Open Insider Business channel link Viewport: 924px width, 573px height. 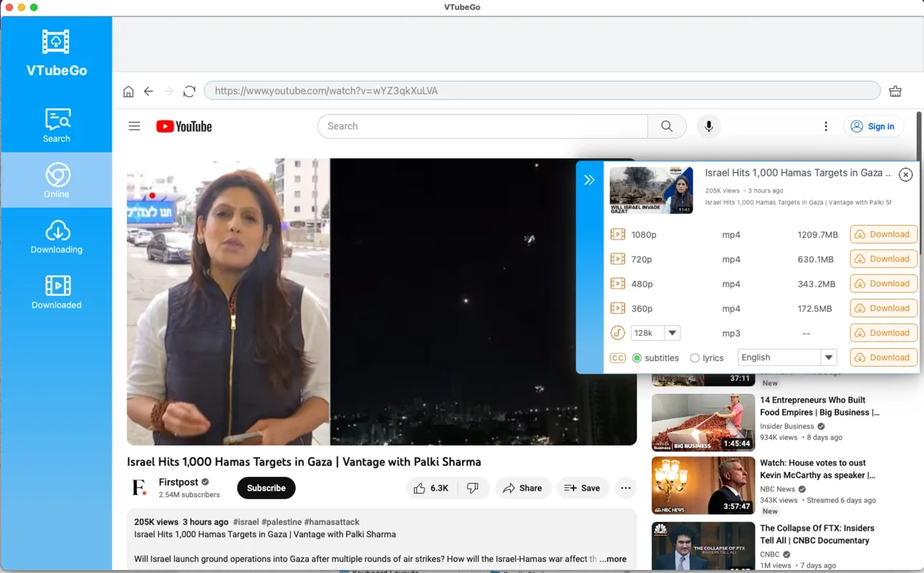tap(786, 426)
